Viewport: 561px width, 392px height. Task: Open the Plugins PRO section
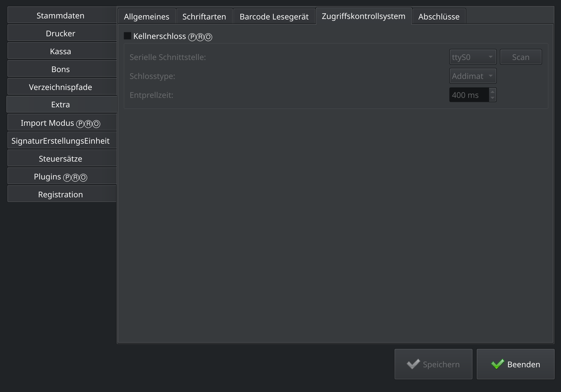pyautogui.click(x=62, y=177)
